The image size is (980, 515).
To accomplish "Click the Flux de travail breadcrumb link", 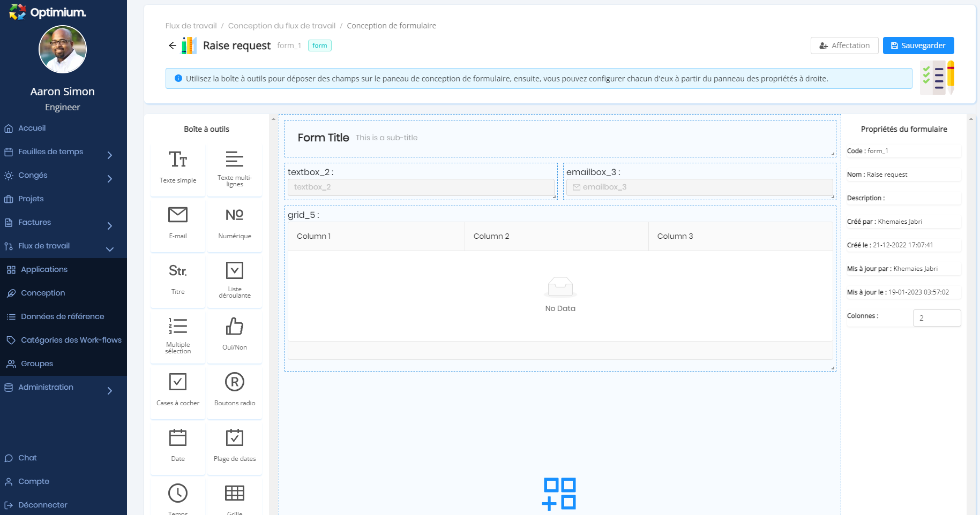I will point(191,26).
